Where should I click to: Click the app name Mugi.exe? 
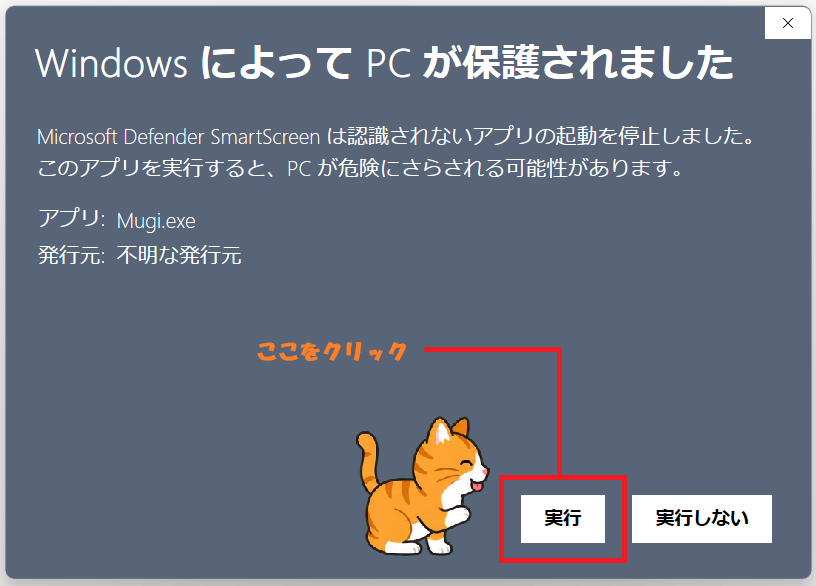[x=156, y=221]
